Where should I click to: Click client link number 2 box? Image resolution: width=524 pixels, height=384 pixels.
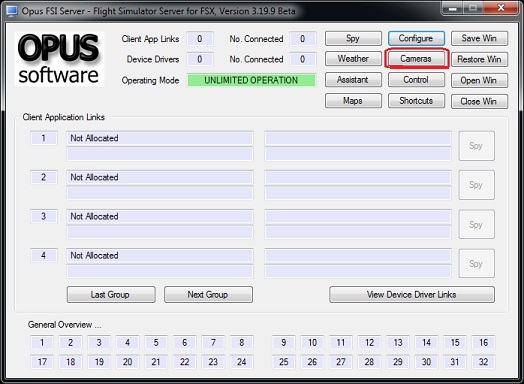pyautogui.click(x=43, y=177)
